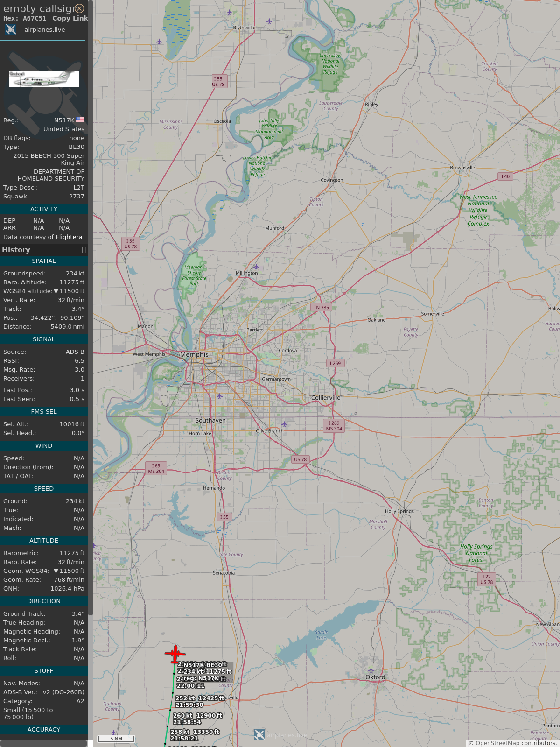Click the ALTITUDE section header
The height and width of the screenshot is (747, 560).
click(x=44, y=541)
